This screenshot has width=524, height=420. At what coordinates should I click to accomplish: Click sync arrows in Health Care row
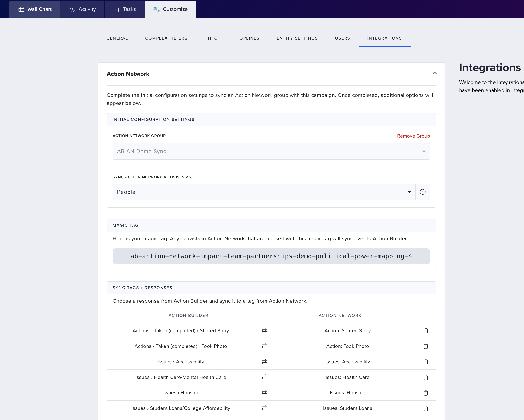[x=264, y=377]
